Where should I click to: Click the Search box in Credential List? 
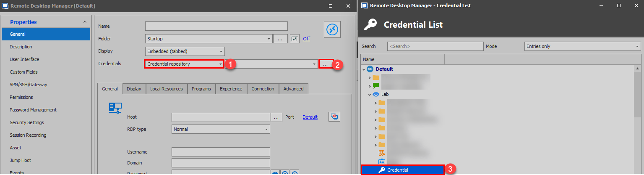435,46
